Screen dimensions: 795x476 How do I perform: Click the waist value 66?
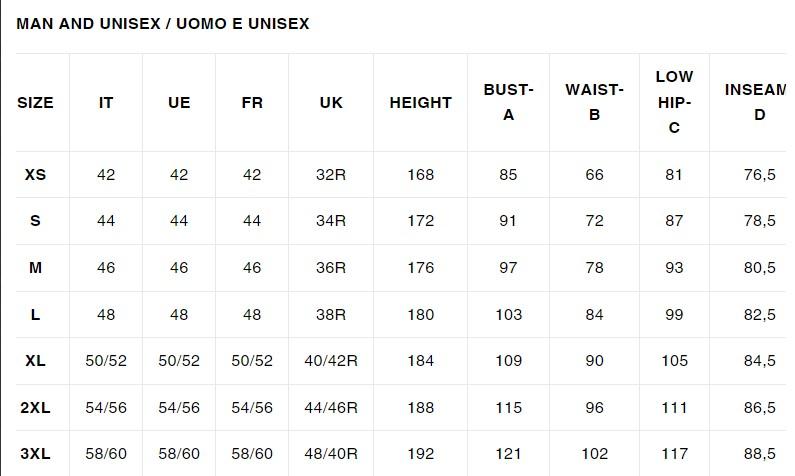[594, 175]
